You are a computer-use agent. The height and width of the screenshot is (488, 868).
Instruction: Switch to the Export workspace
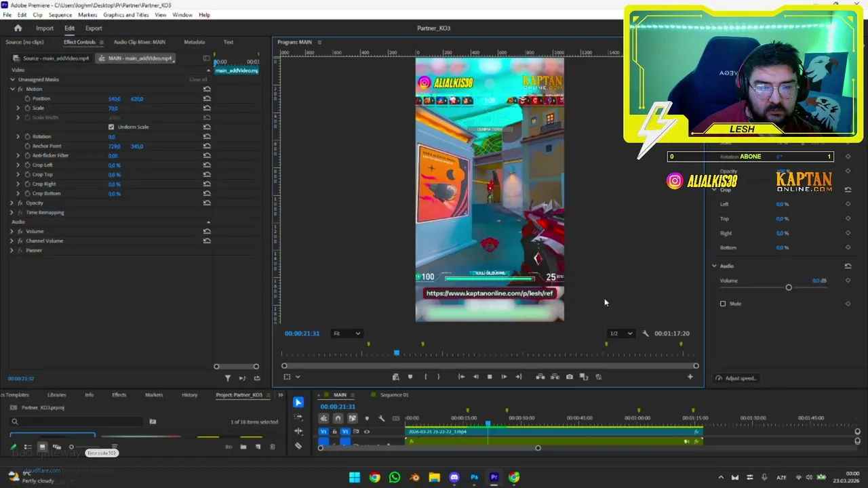94,28
